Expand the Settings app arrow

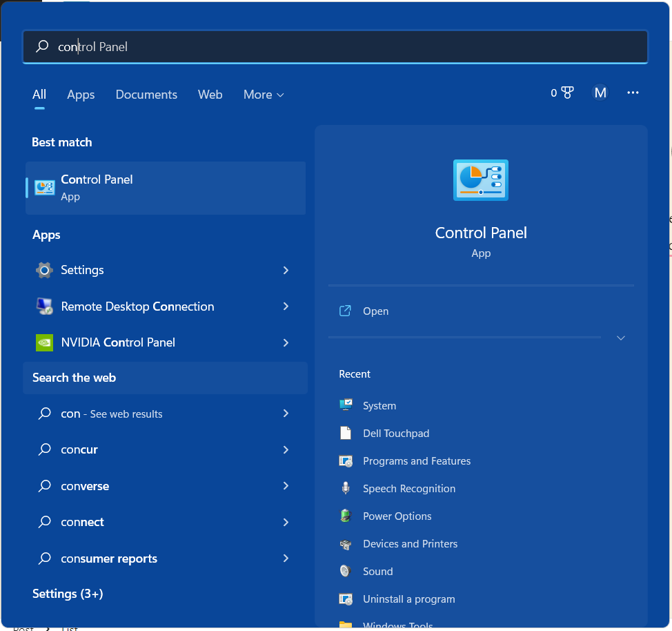pos(286,270)
